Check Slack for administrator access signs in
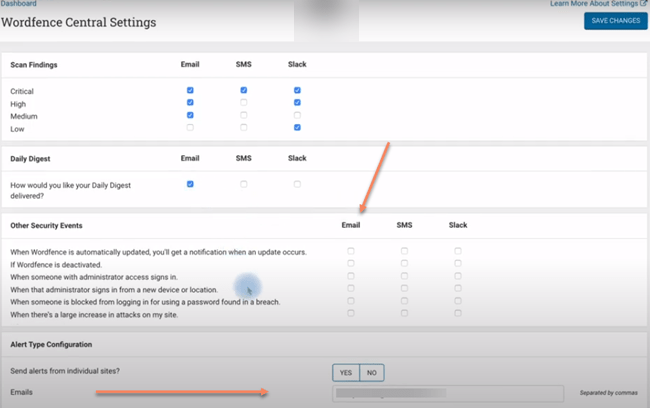The width and height of the screenshot is (650, 408). click(458, 276)
